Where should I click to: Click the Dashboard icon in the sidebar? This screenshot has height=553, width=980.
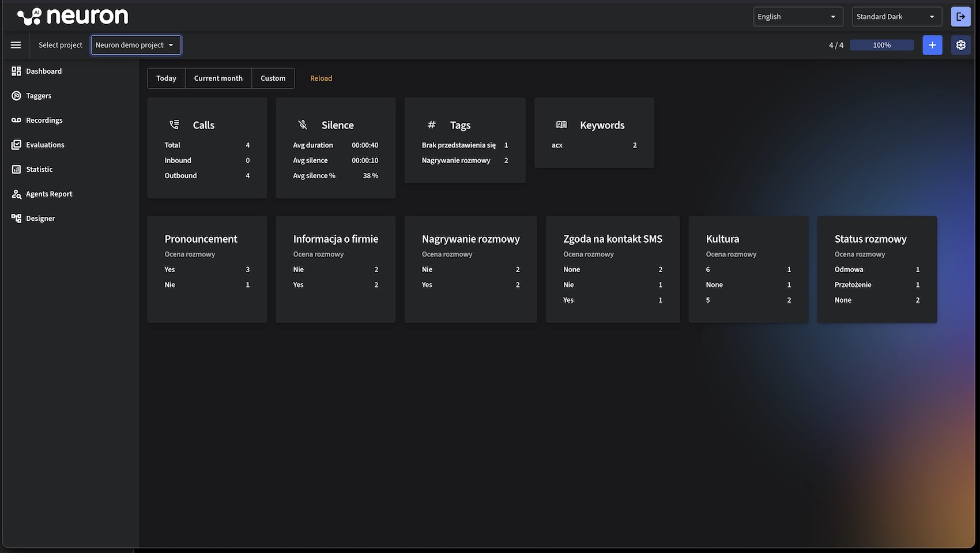point(16,71)
